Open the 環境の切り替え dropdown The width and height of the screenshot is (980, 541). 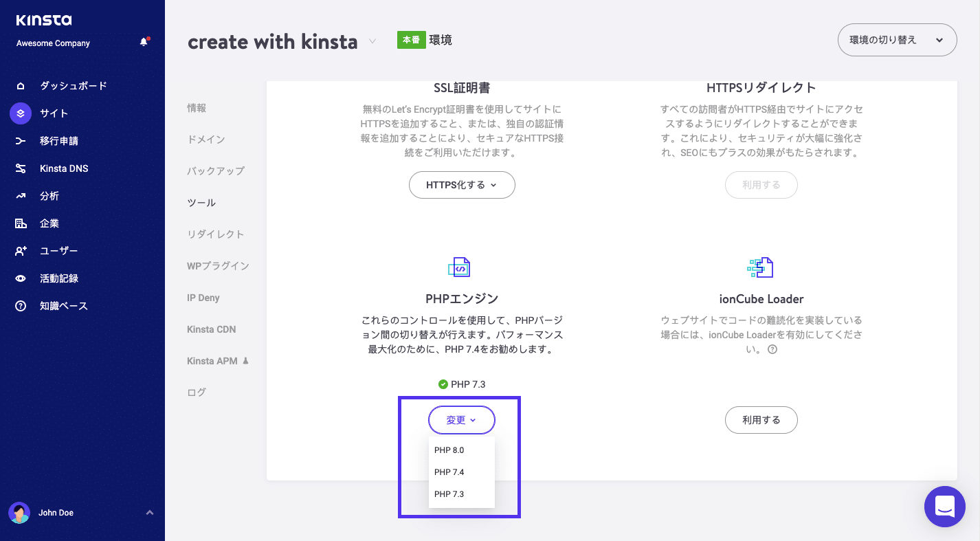[x=896, y=40]
